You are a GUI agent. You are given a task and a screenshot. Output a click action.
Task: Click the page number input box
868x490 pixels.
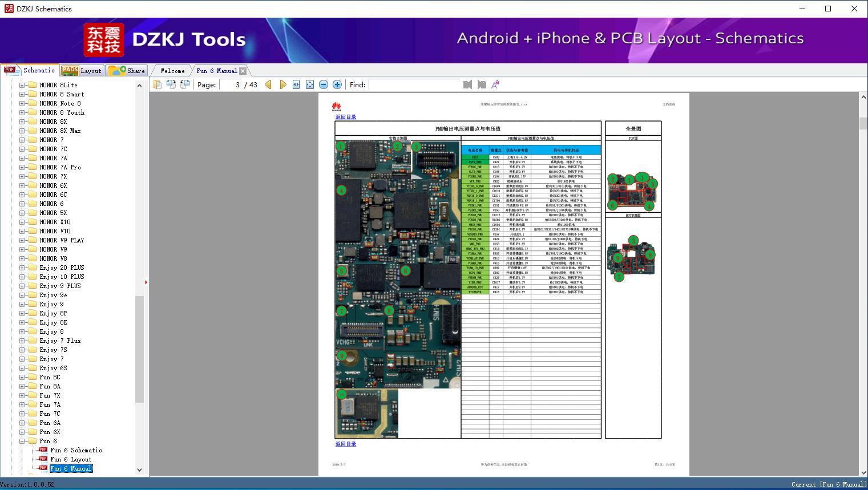click(231, 84)
